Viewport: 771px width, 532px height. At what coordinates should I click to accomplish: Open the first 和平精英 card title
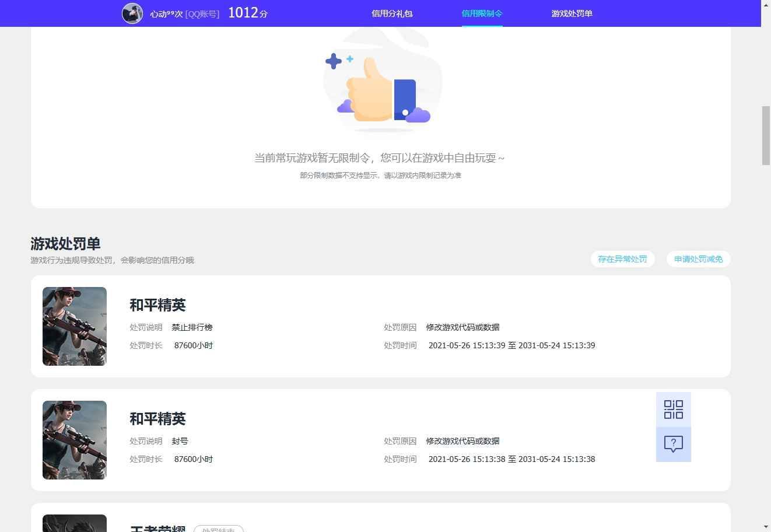pos(157,304)
